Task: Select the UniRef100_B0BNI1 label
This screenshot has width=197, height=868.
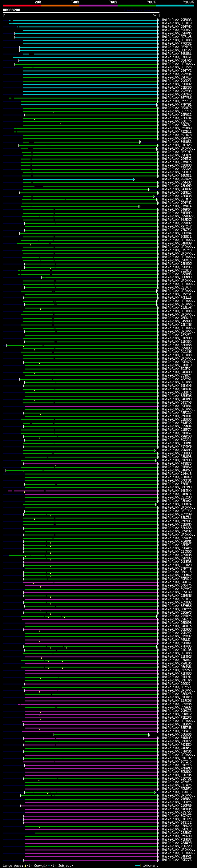Action: coord(177,237)
